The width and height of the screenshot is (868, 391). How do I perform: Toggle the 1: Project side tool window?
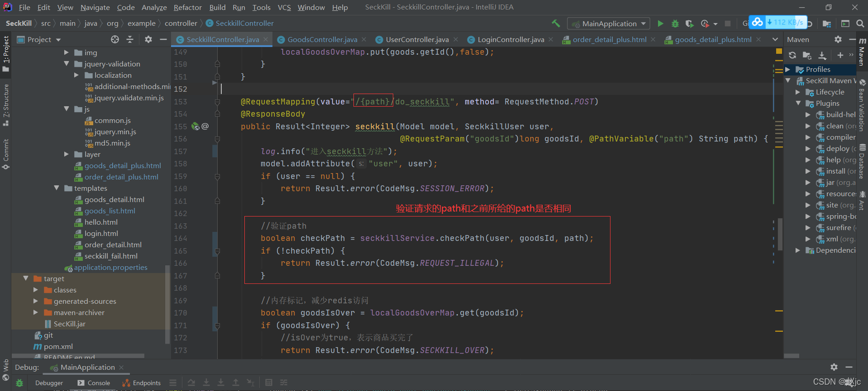point(6,54)
